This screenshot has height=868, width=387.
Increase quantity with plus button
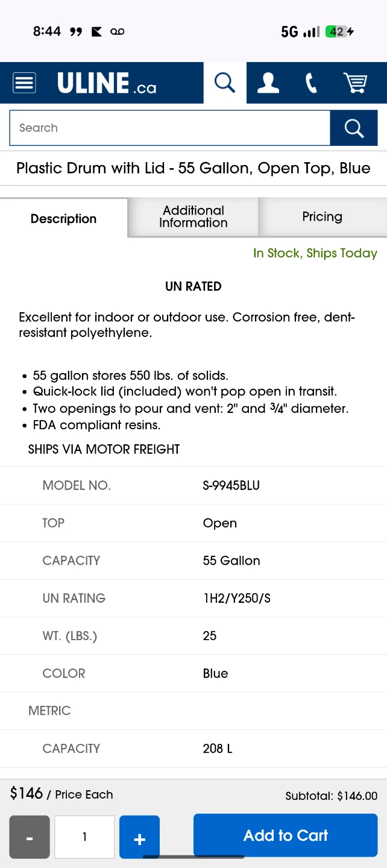139,837
